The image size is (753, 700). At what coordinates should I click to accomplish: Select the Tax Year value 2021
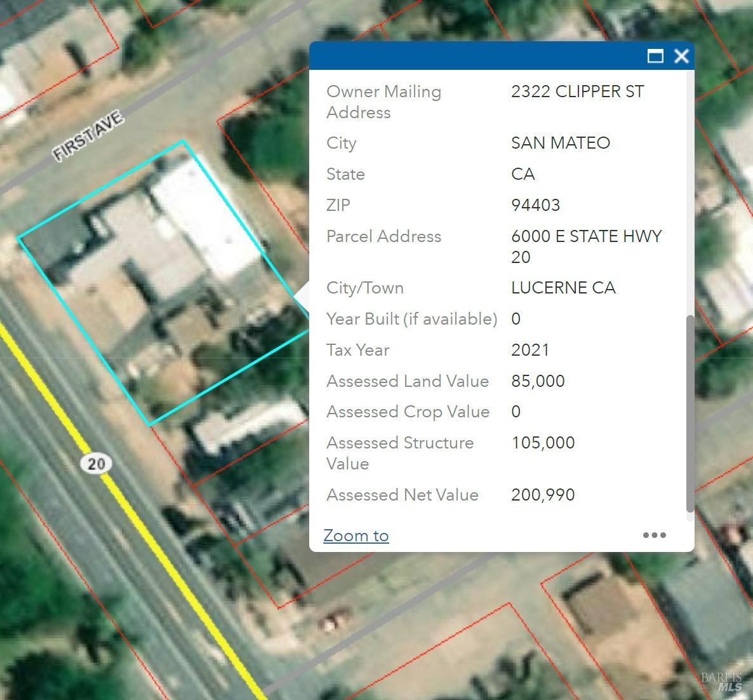pos(531,350)
